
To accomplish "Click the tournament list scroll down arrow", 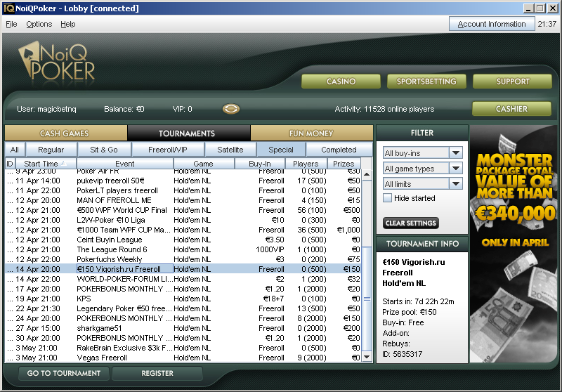I will (367, 357).
